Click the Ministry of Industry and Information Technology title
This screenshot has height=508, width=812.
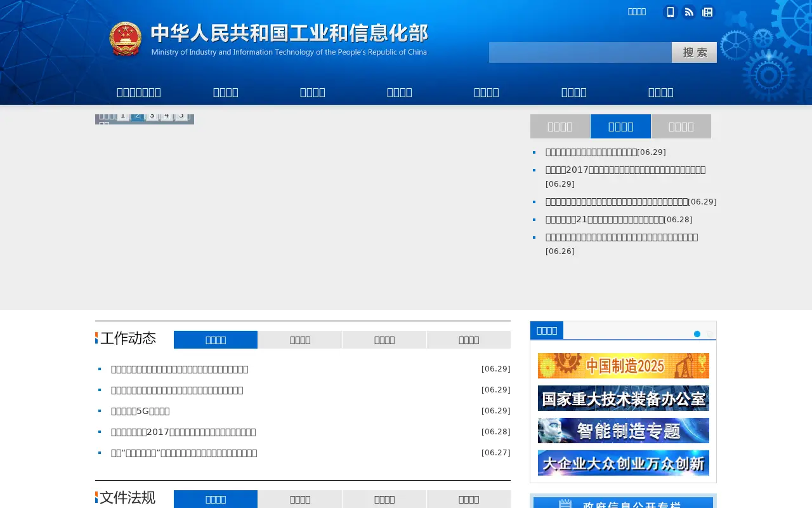coord(289,39)
